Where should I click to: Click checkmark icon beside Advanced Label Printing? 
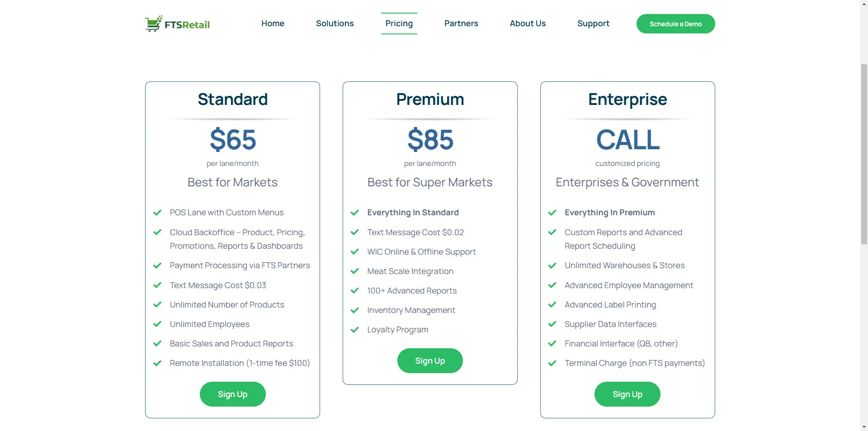coord(552,305)
